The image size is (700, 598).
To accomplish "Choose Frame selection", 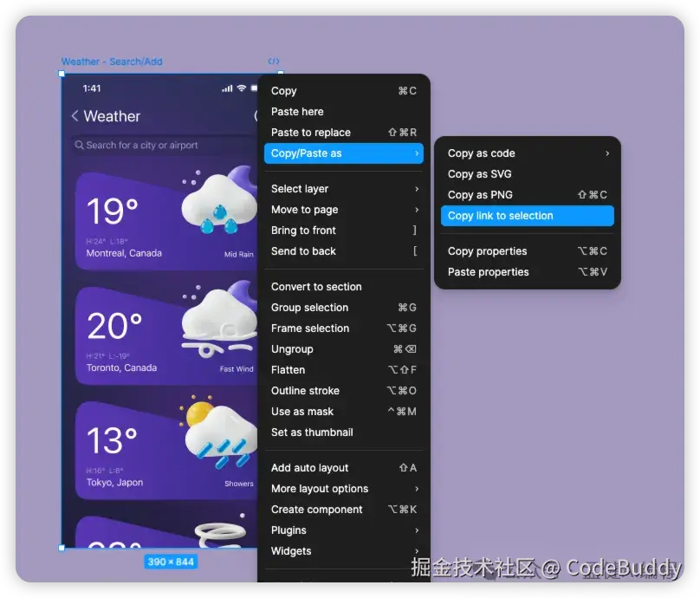I will click(x=343, y=328).
